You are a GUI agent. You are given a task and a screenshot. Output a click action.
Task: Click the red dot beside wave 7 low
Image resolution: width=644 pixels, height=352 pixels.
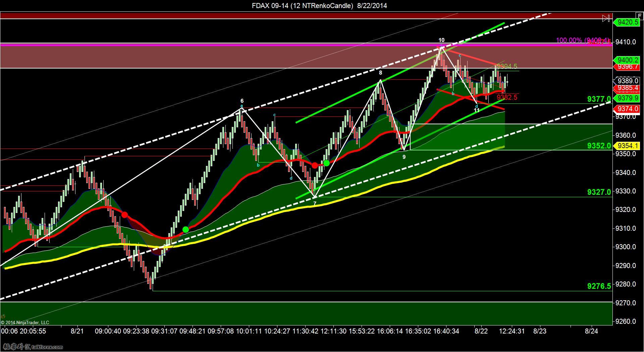pyautogui.click(x=315, y=165)
